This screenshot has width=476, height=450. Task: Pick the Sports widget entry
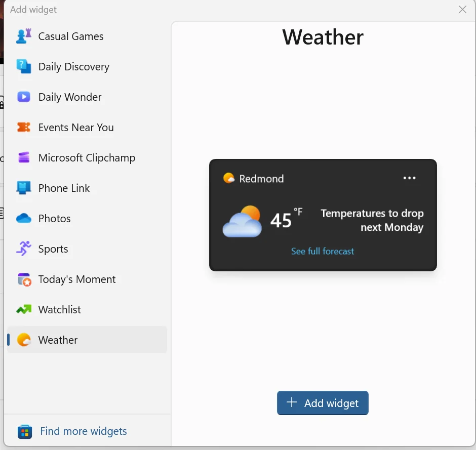(87, 249)
